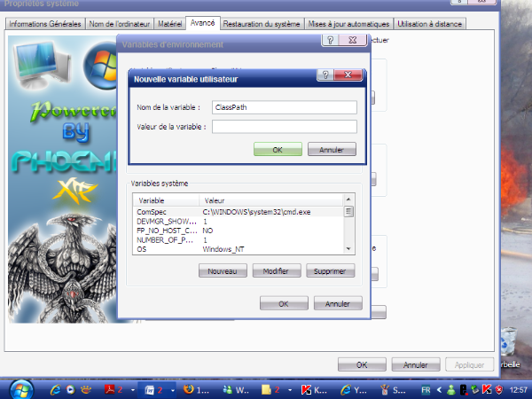Open Windows Media Player quick launch icon
Viewport: 532px width, 399px height.
71,390
